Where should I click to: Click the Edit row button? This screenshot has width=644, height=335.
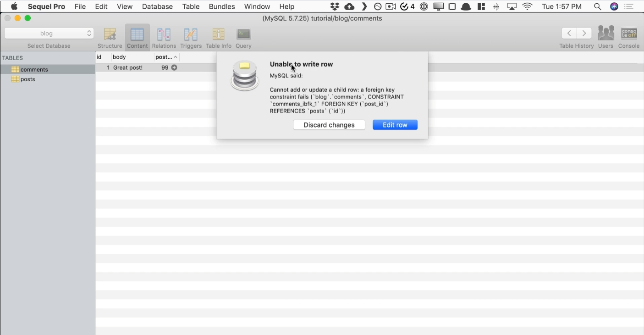395,125
